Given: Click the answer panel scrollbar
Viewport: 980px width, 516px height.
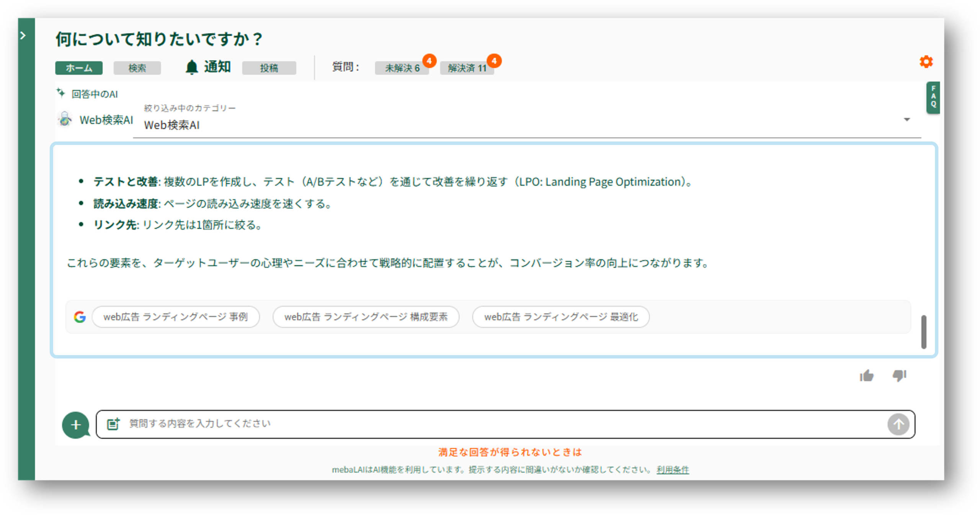Looking at the screenshot, I should click(923, 332).
